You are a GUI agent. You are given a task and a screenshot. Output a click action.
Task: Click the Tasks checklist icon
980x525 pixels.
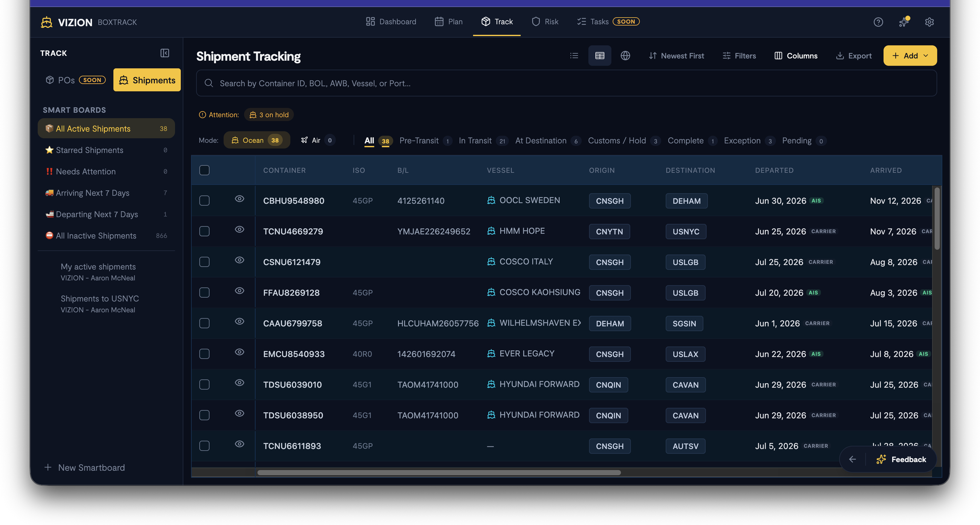(581, 21)
